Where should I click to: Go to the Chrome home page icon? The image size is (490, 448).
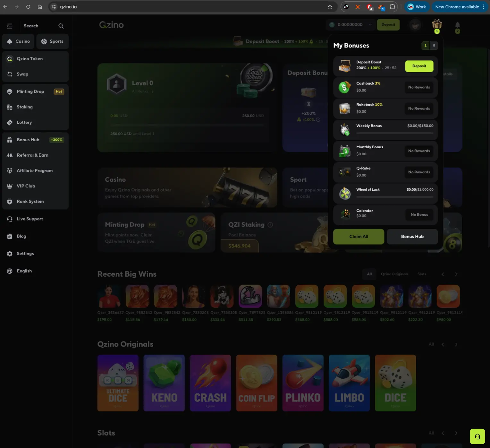[40, 7]
